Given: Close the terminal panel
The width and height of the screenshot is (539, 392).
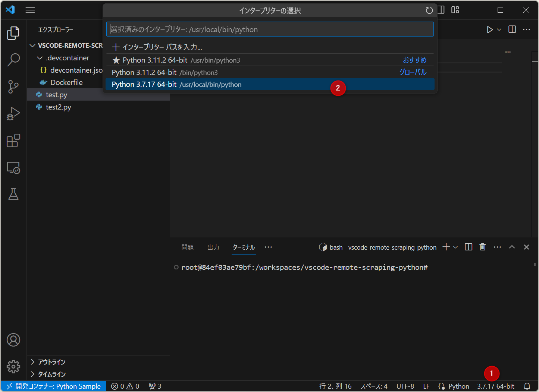Looking at the screenshot, I should (x=527, y=247).
